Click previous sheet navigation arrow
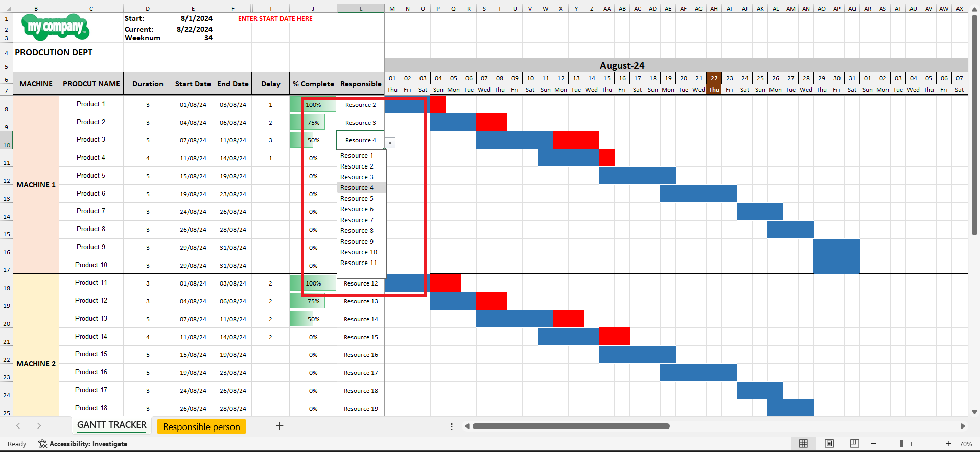This screenshot has width=980, height=452. pyautogui.click(x=18, y=426)
